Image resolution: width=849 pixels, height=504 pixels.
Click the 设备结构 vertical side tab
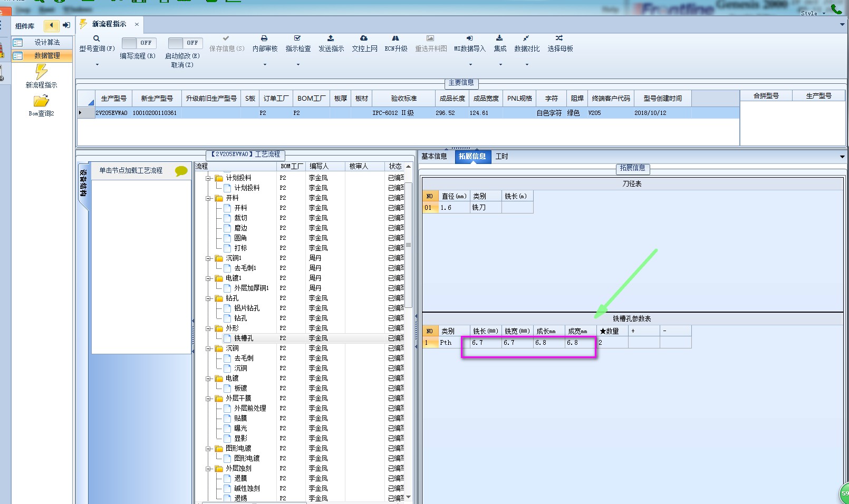coord(83,184)
